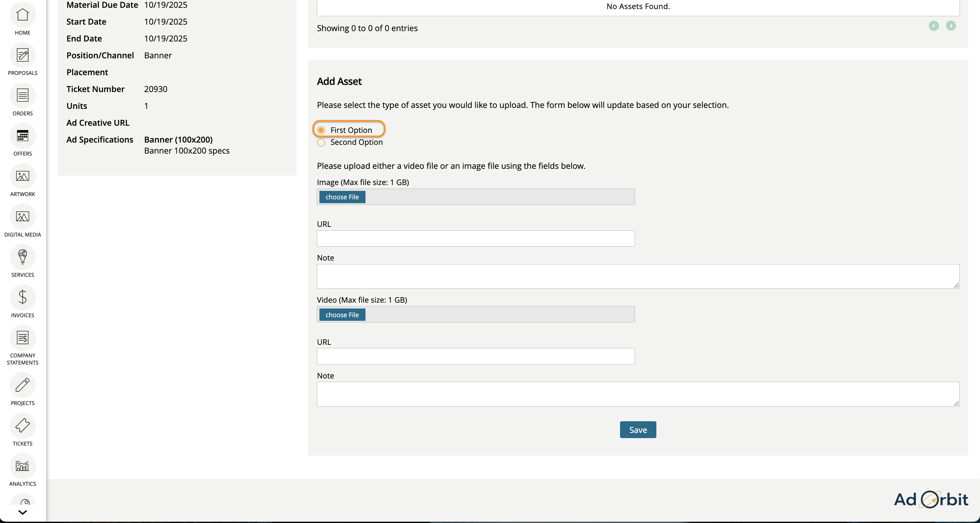This screenshot has width=980, height=523.
Task: View Invoices via dollar icon
Action: 22,297
